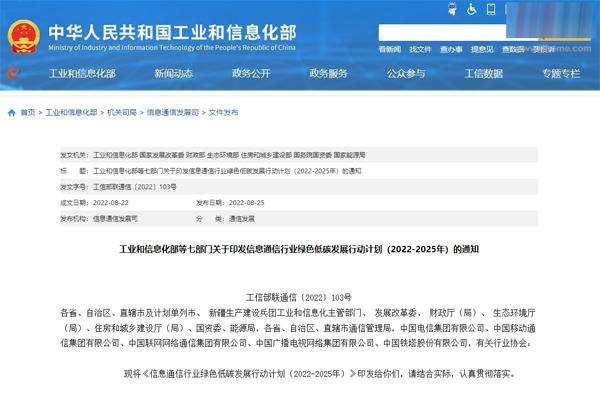
Task: Open the 政务公开 nav menu
Action: (x=251, y=73)
